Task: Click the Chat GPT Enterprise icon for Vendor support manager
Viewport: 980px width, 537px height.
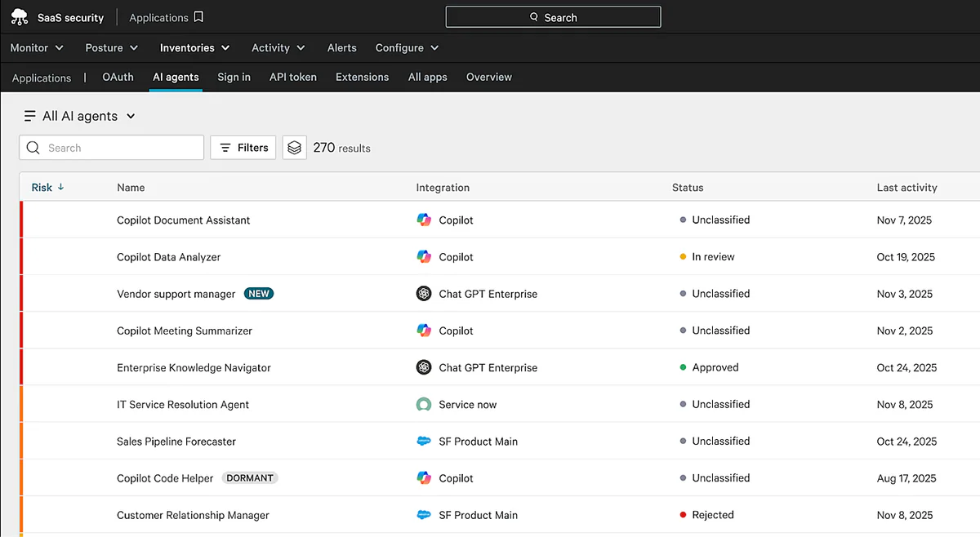Action: 424,293
